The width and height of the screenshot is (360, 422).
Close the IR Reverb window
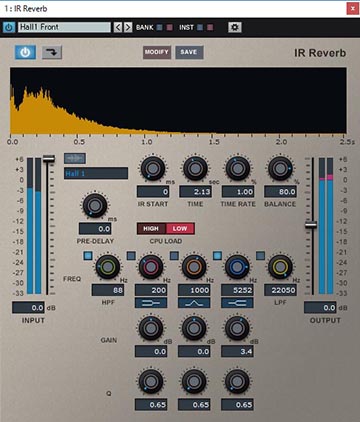click(352, 8)
